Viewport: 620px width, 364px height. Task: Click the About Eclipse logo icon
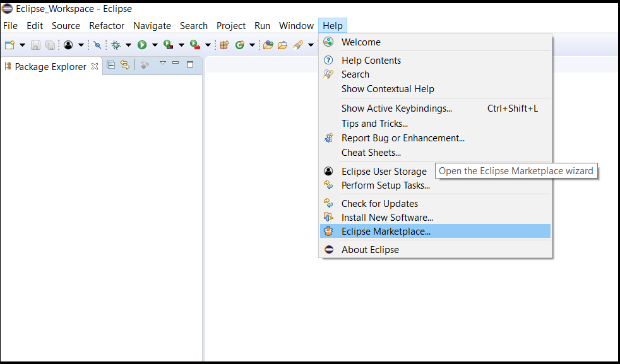[328, 250]
